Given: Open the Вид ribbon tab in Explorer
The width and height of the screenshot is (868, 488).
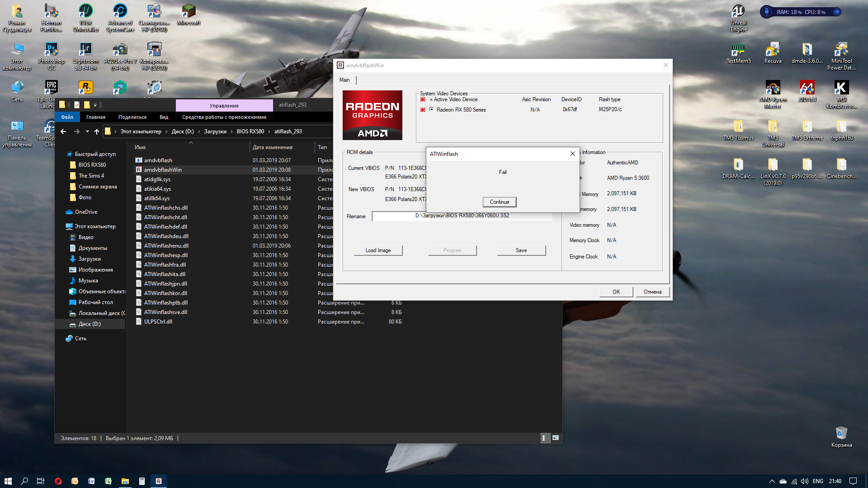Looking at the screenshot, I should tap(164, 117).
